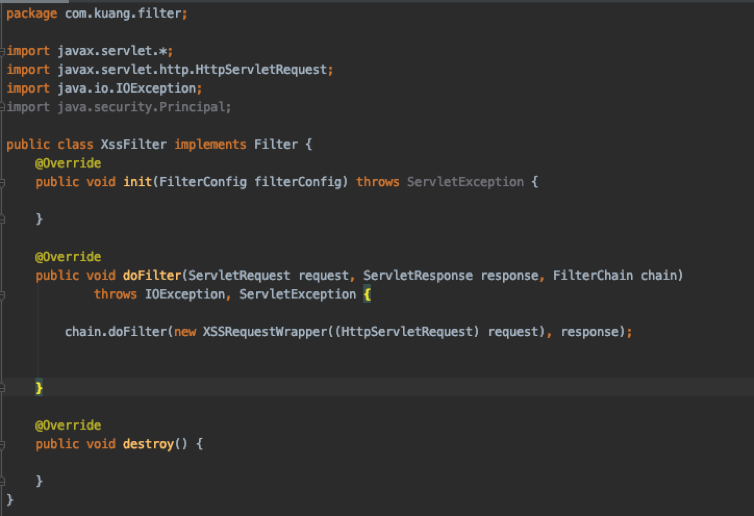This screenshot has width=754, height=516.
Task: Click the @Override annotation above init
Action: (x=68, y=163)
